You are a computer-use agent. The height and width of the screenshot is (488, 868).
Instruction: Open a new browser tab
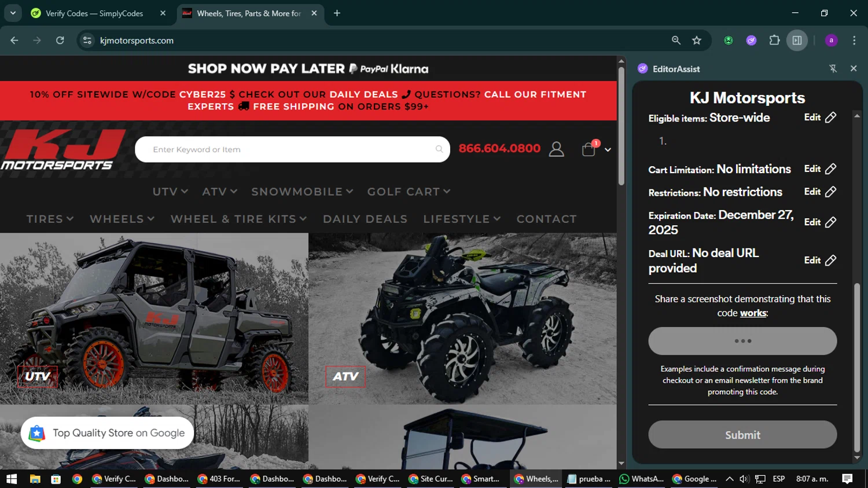point(337,13)
